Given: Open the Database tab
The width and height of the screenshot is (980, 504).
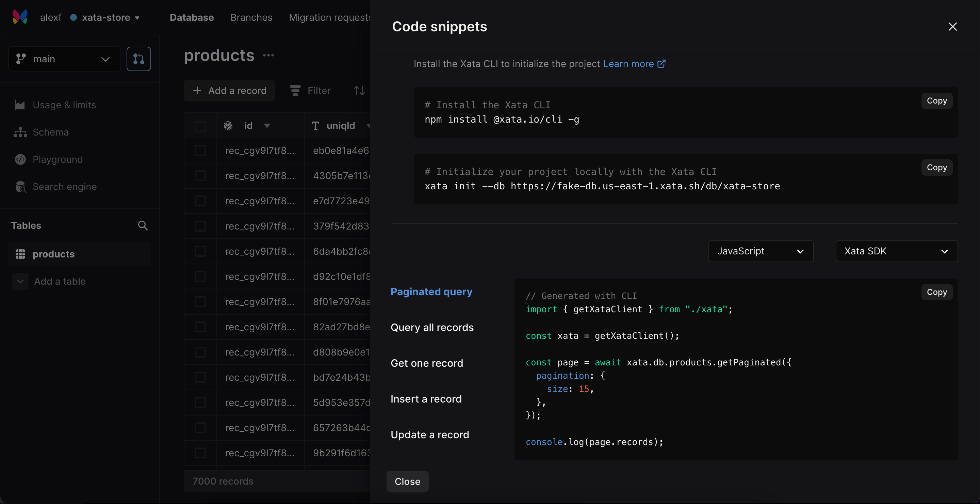Looking at the screenshot, I should coord(191,17).
